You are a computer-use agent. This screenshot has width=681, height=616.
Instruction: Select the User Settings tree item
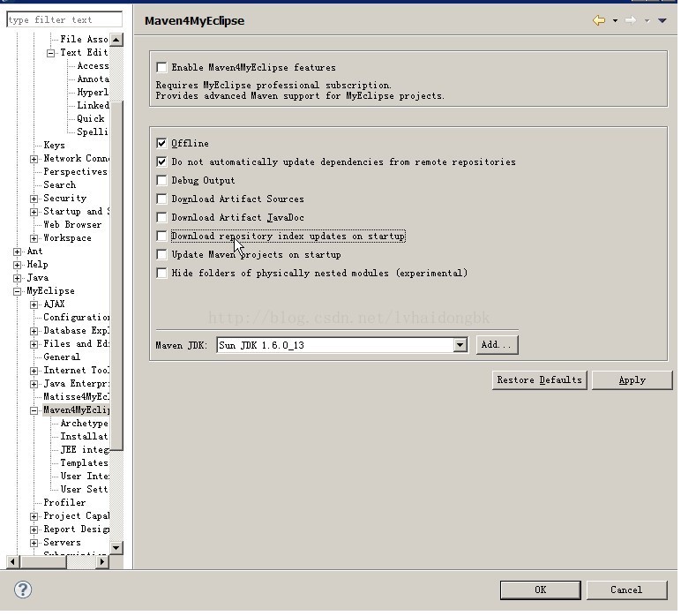(x=85, y=489)
